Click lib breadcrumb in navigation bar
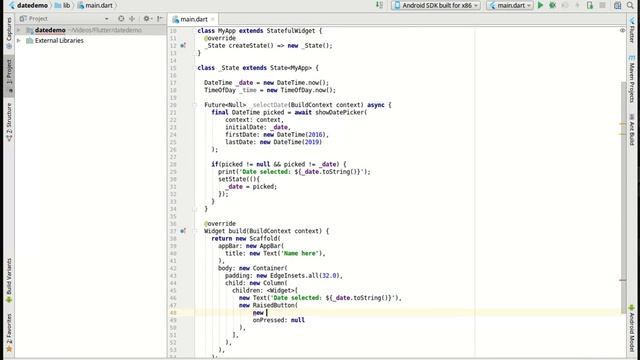Viewport: 640px width, 360px height. 62,5
